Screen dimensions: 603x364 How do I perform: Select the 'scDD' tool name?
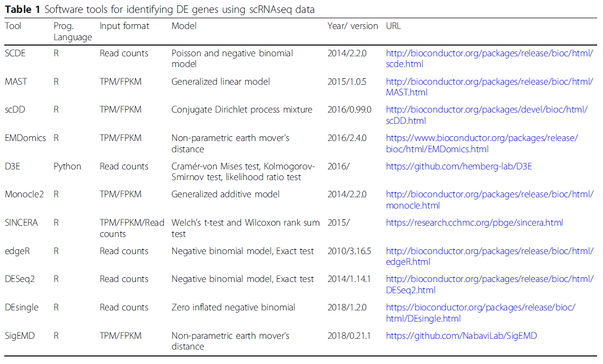pos(14,110)
